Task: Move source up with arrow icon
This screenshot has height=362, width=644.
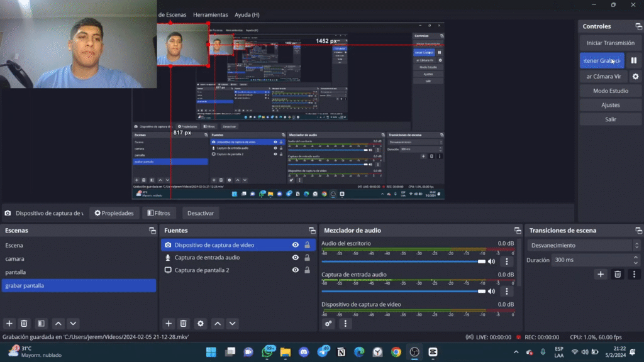Action: click(217, 324)
